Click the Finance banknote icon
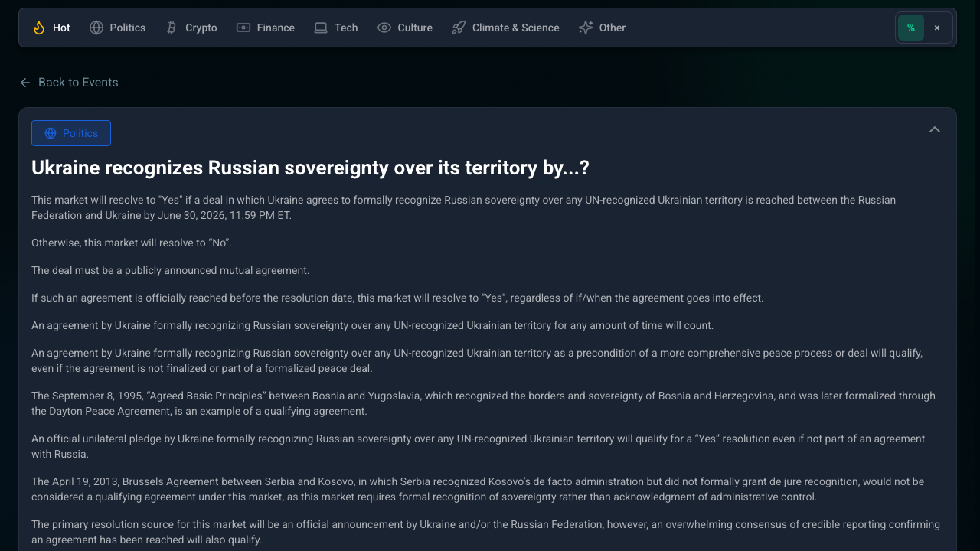This screenshot has width=980, height=551. tap(243, 28)
